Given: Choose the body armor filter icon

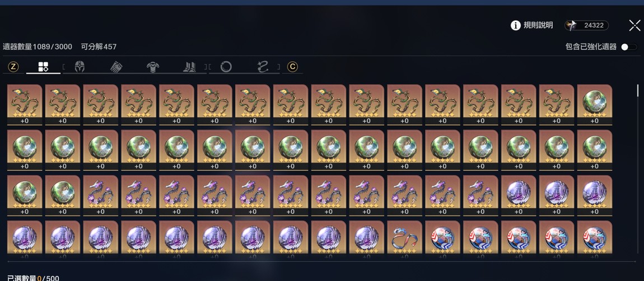Looking at the screenshot, I should pos(153,67).
